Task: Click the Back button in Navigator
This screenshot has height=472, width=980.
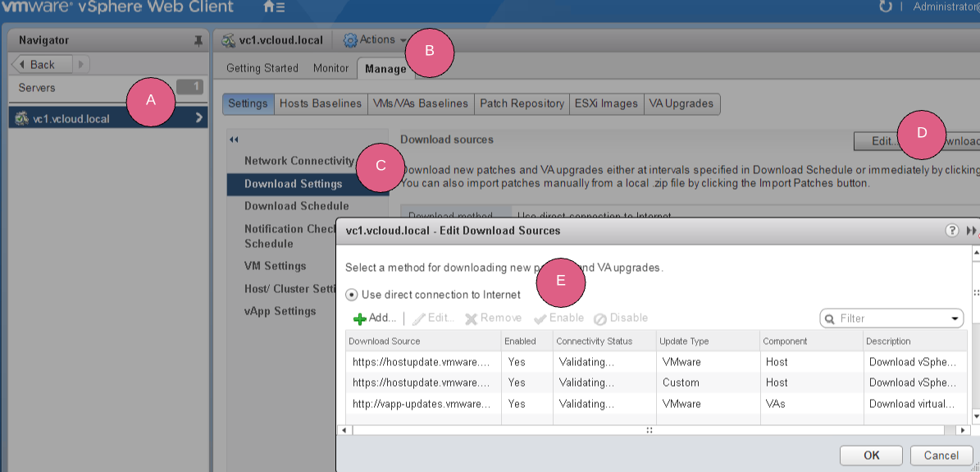Action: click(x=43, y=65)
